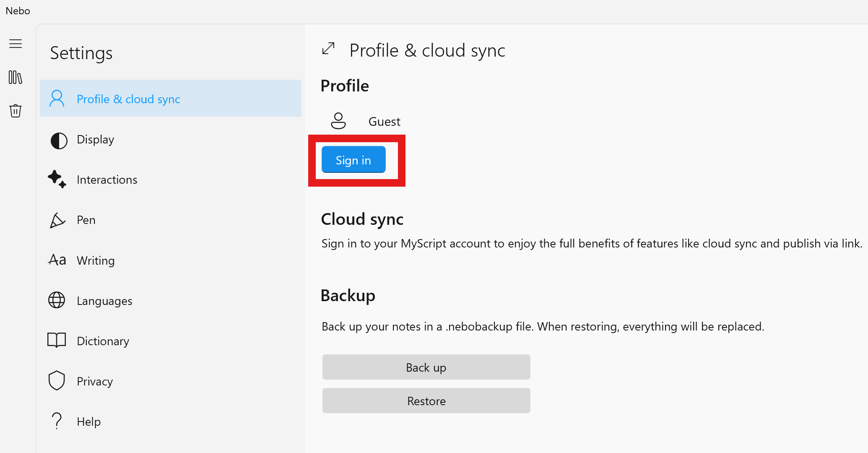Open the Writing settings section
868x453 pixels.
click(x=96, y=260)
